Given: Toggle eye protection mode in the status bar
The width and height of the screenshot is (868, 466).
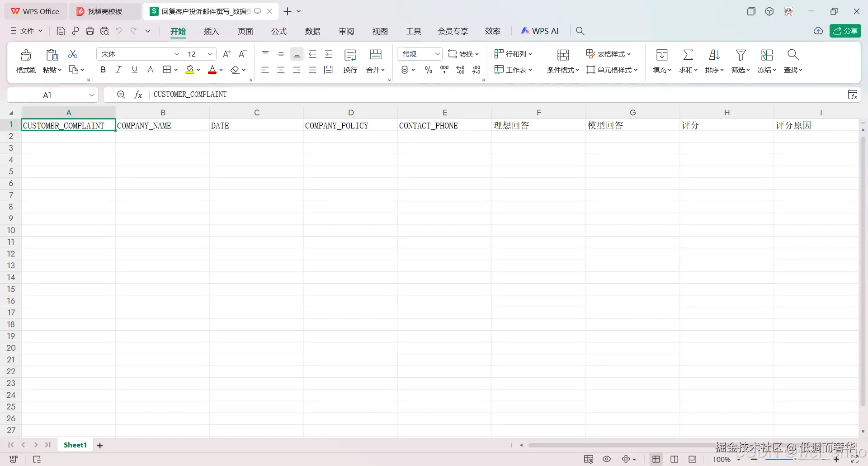Looking at the screenshot, I should pyautogui.click(x=607, y=459).
